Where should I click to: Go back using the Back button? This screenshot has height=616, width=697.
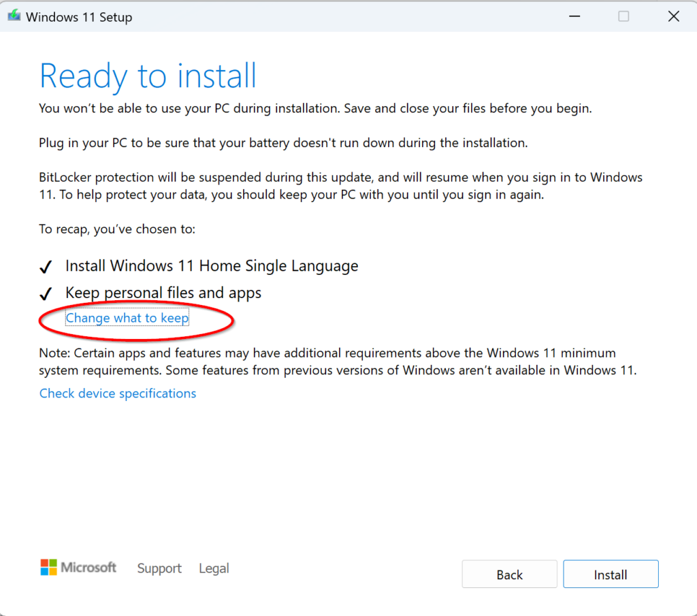tap(509, 574)
